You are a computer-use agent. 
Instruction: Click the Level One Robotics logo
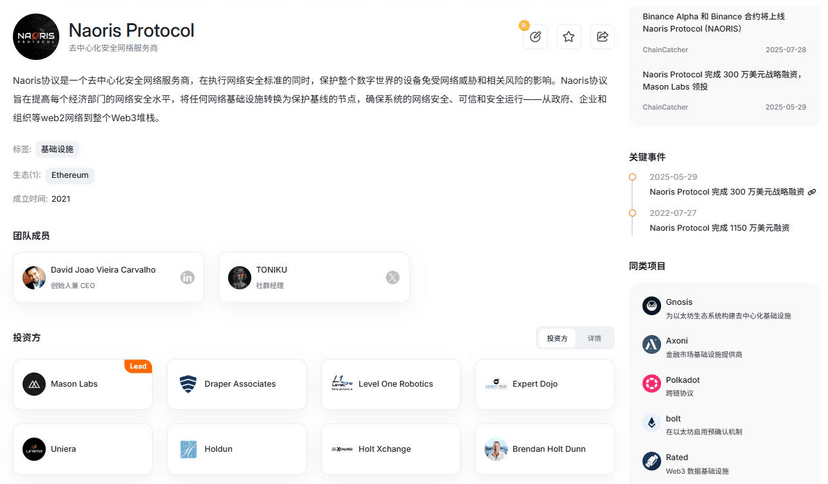[x=342, y=383]
